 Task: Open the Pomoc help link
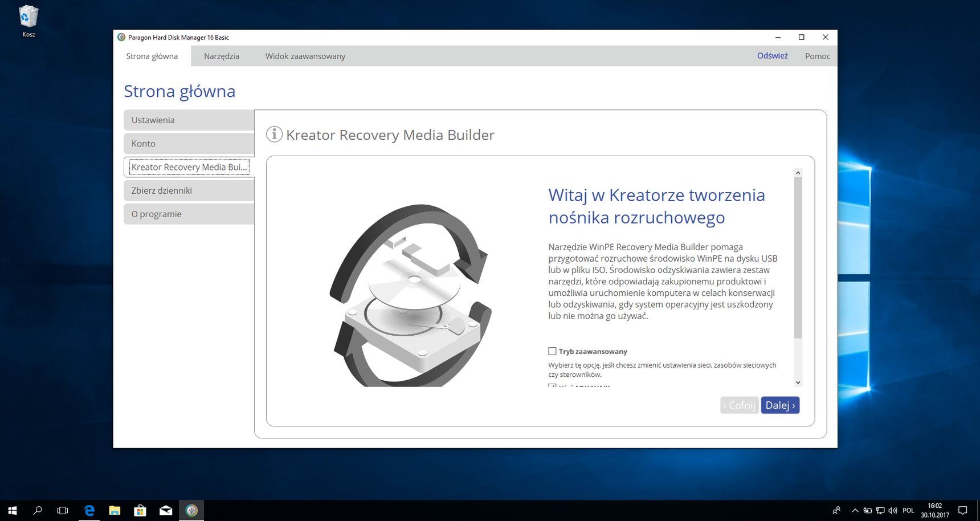click(x=818, y=56)
